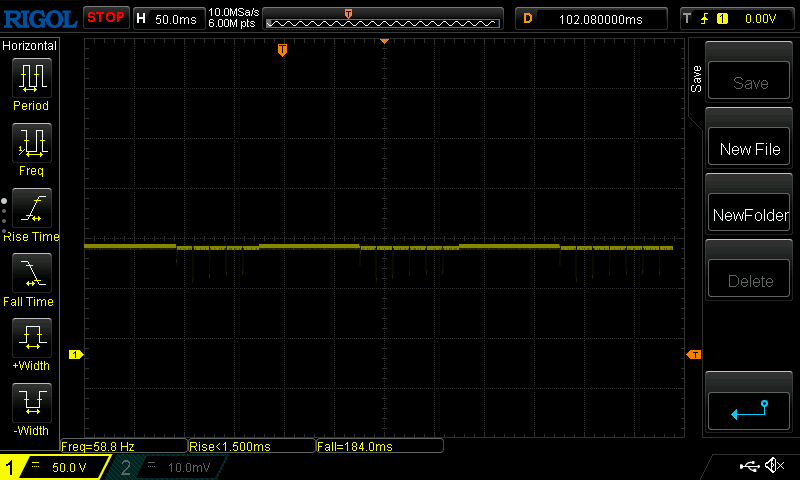Click the yellow channel 1 waveform trace
800x480 pixels.
click(379, 247)
